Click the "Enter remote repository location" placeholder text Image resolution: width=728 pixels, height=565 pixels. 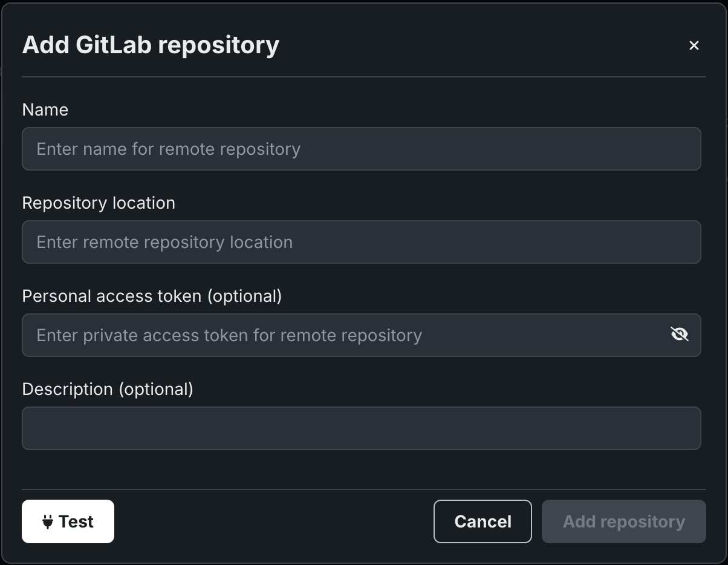tap(164, 242)
